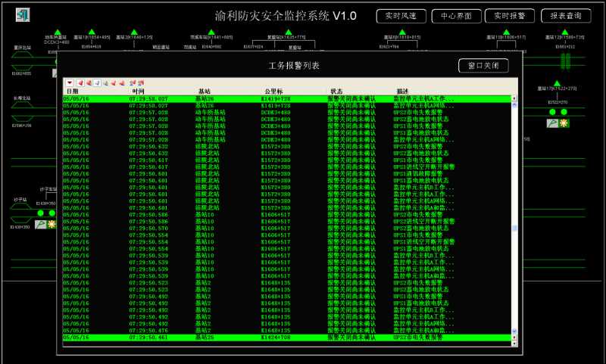
Task: Close the 工务报警列表 window via 窗口关闭
Action: (x=483, y=66)
